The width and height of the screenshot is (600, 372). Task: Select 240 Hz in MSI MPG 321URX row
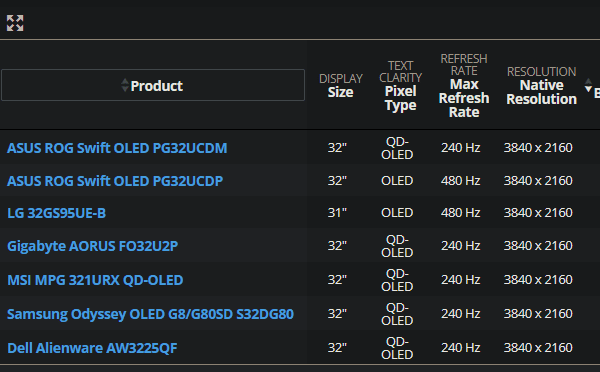tap(460, 280)
